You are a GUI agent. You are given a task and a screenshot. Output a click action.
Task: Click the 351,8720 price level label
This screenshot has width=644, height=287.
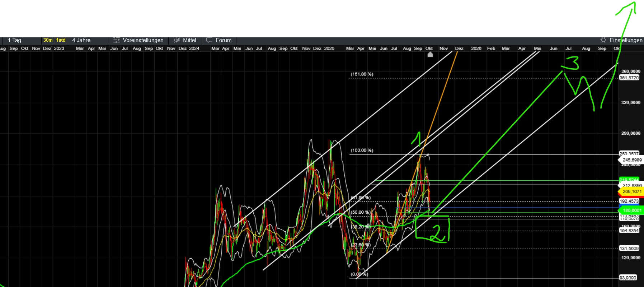629,78
